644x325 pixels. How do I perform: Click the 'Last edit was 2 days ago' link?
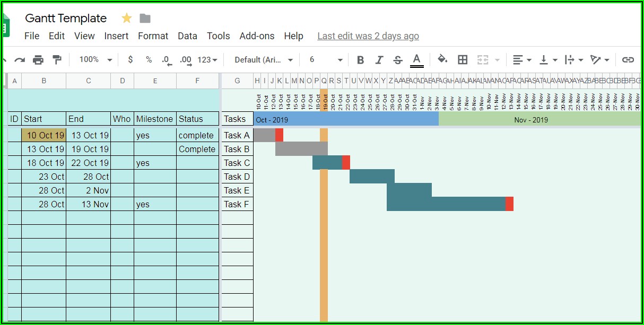coord(368,36)
